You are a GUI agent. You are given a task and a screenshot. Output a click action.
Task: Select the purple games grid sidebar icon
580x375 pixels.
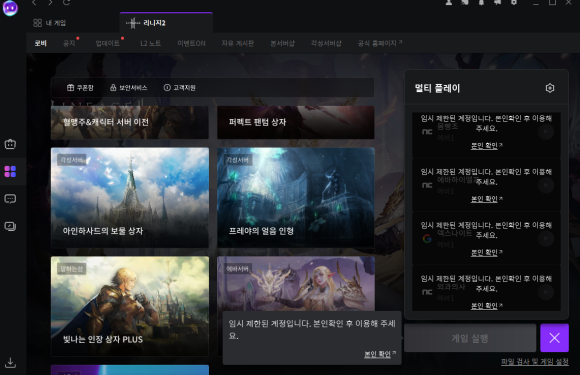point(10,171)
